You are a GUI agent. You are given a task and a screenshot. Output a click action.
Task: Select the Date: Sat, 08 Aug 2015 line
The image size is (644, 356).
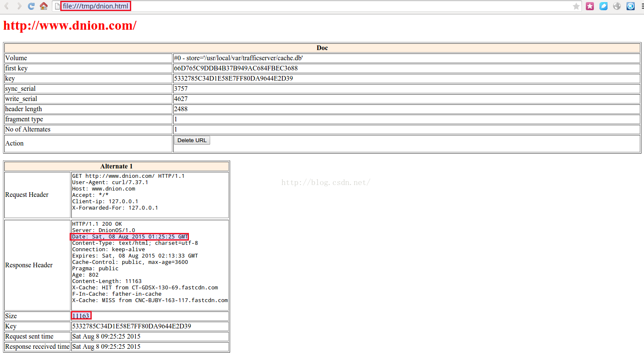pos(130,237)
